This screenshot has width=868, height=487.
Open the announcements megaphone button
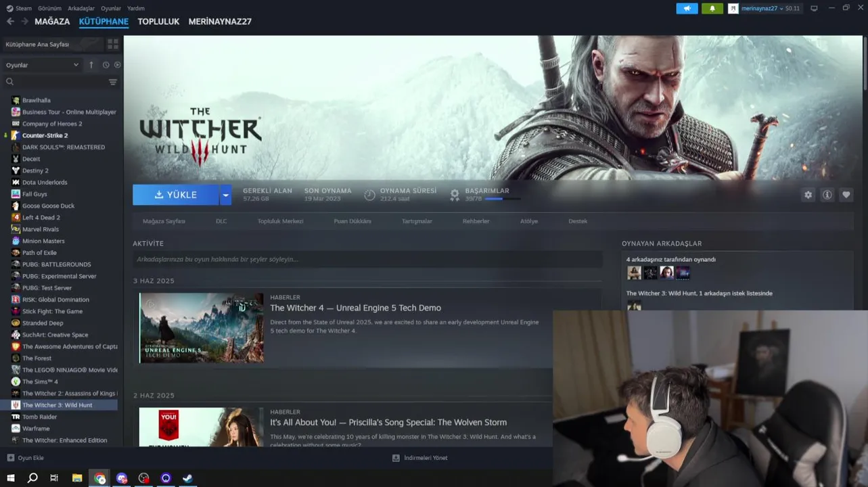687,8
